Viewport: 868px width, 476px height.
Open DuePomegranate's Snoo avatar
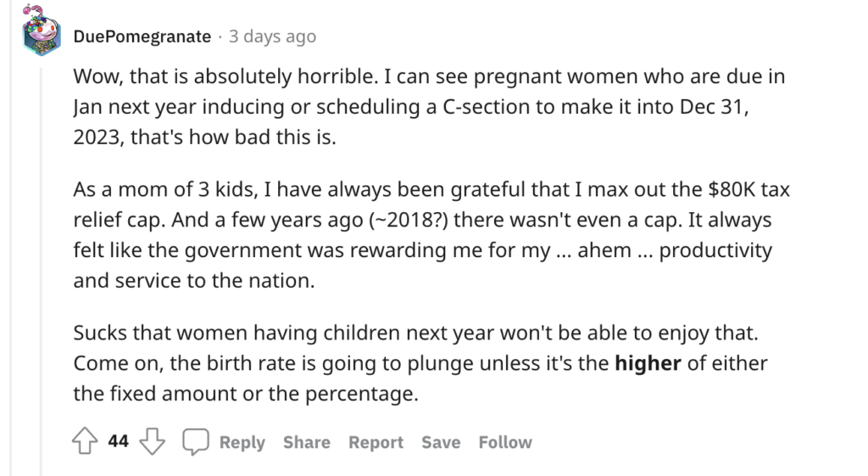coord(42,31)
